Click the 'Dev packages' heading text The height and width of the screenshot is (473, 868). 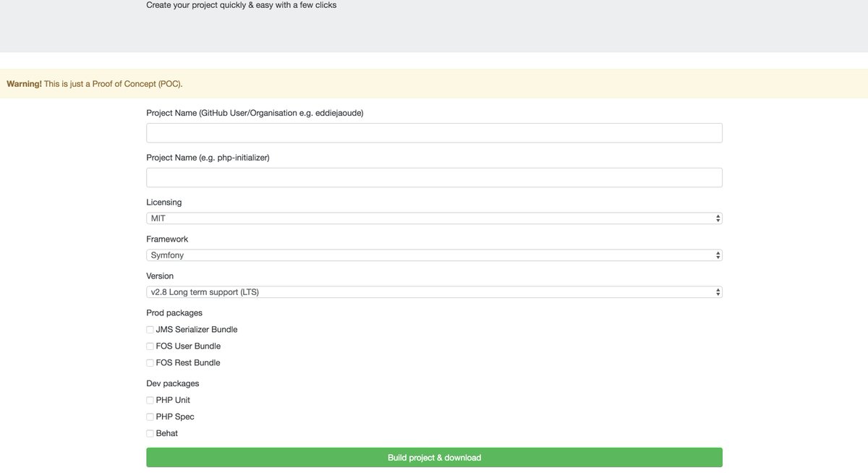coord(173,383)
